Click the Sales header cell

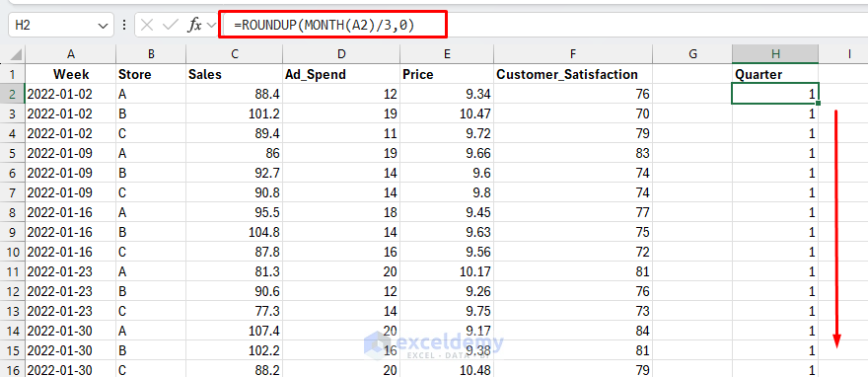(234, 74)
